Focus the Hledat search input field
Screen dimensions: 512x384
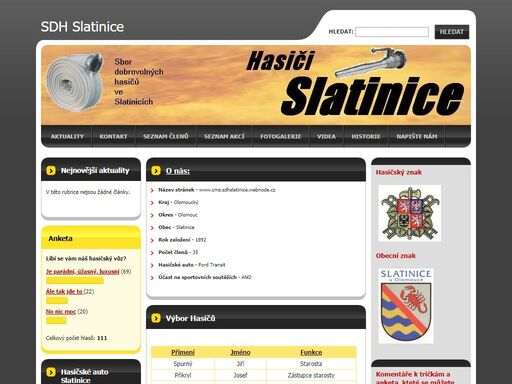[392, 32]
